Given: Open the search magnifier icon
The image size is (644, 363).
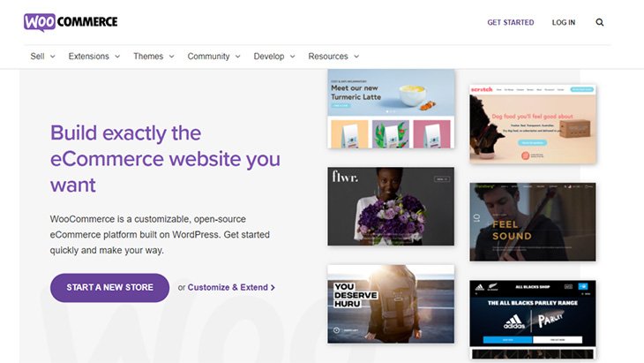Looking at the screenshot, I should click(600, 22).
